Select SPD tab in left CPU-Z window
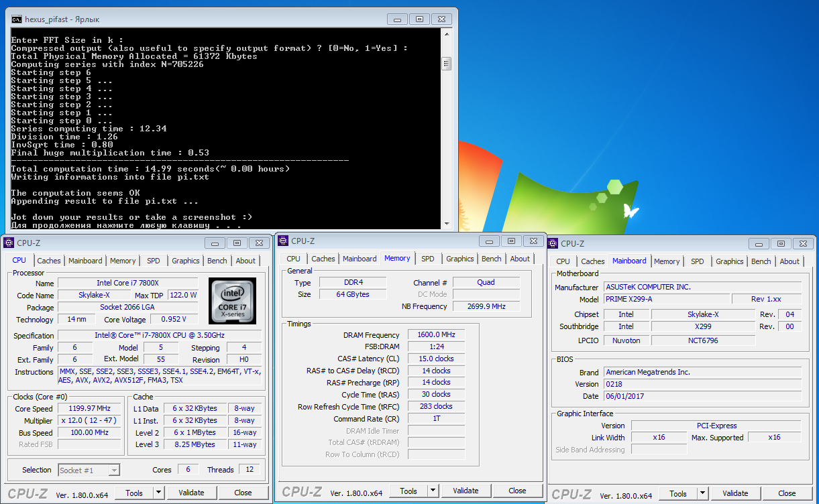 154,261
